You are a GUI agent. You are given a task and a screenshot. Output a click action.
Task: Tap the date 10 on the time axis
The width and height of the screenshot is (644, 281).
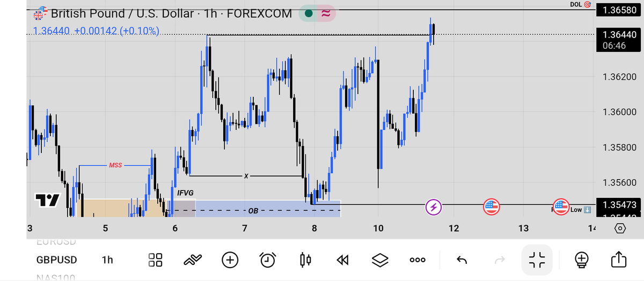pyautogui.click(x=378, y=228)
